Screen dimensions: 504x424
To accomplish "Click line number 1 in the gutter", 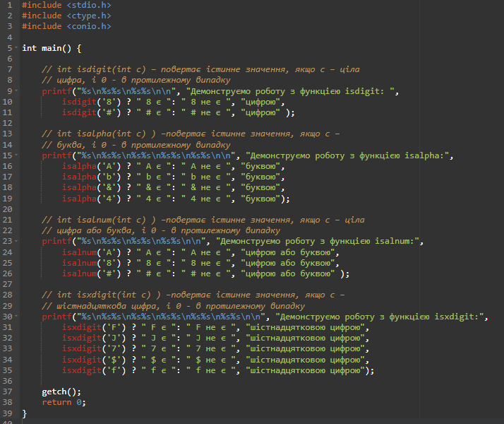I will pos(9,5).
